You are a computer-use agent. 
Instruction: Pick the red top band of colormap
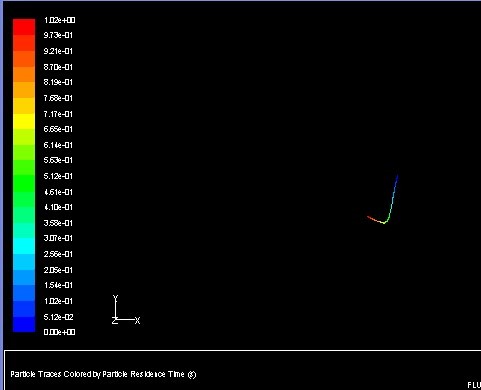point(24,27)
